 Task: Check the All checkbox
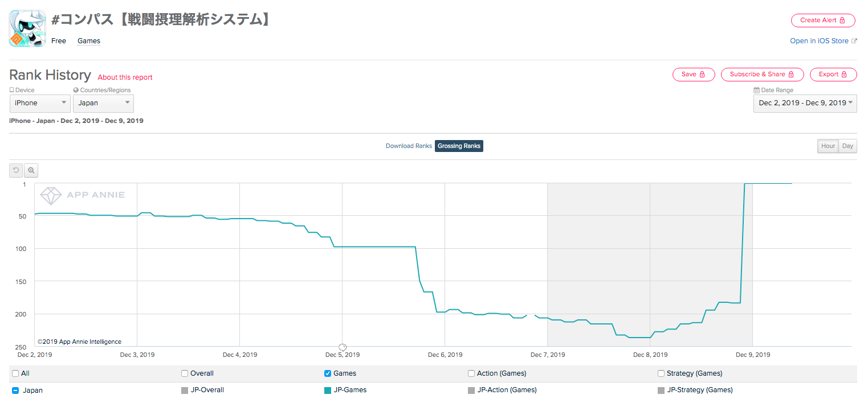click(x=15, y=373)
